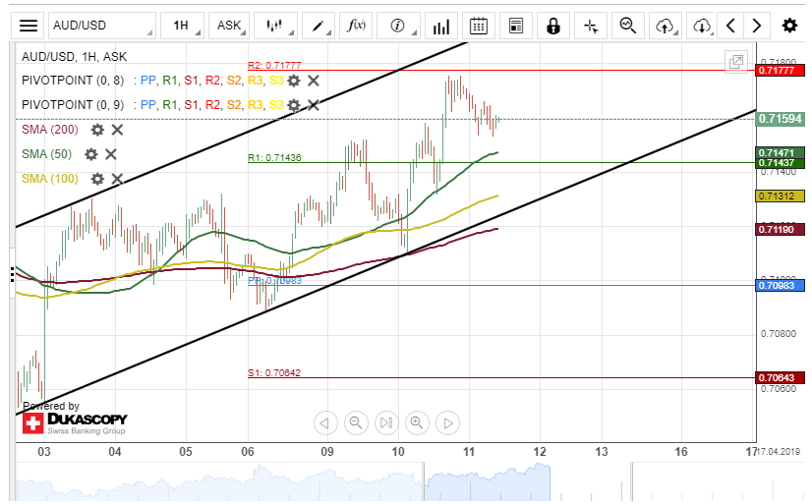Open the candlestick chart type menu
The image size is (812, 504).
pyautogui.click(x=275, y=26)
